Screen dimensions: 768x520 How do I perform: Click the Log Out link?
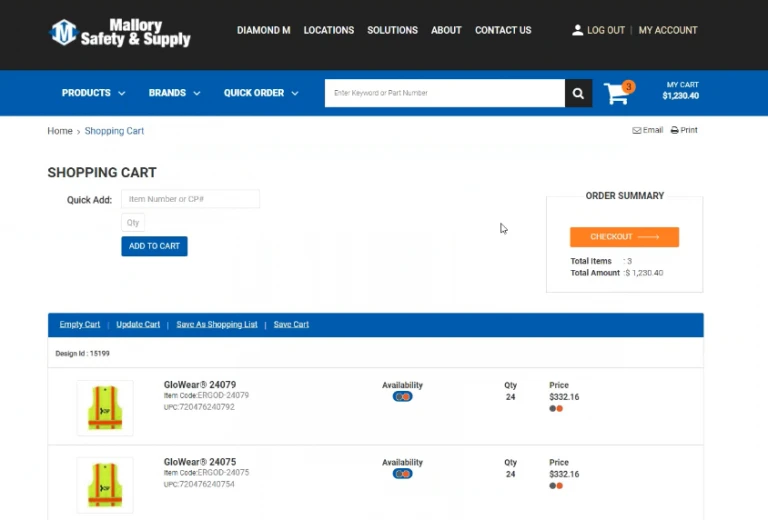coord(606,30)
